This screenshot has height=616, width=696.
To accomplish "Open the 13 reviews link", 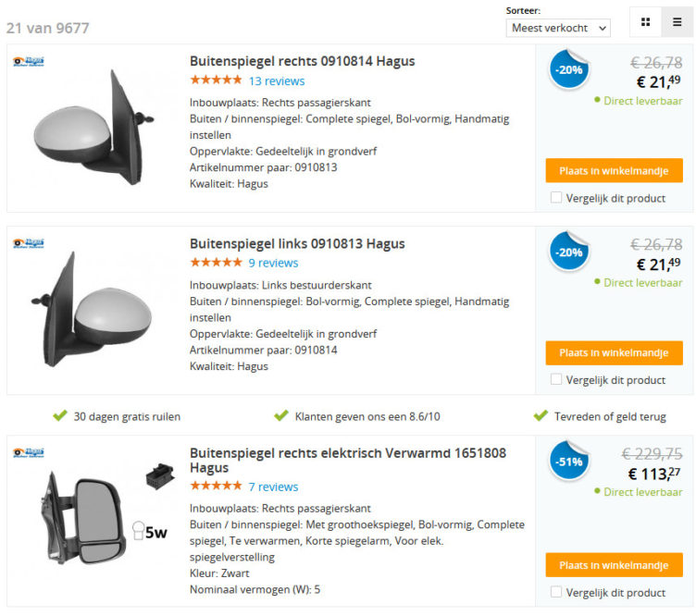I will coord(277,81).
